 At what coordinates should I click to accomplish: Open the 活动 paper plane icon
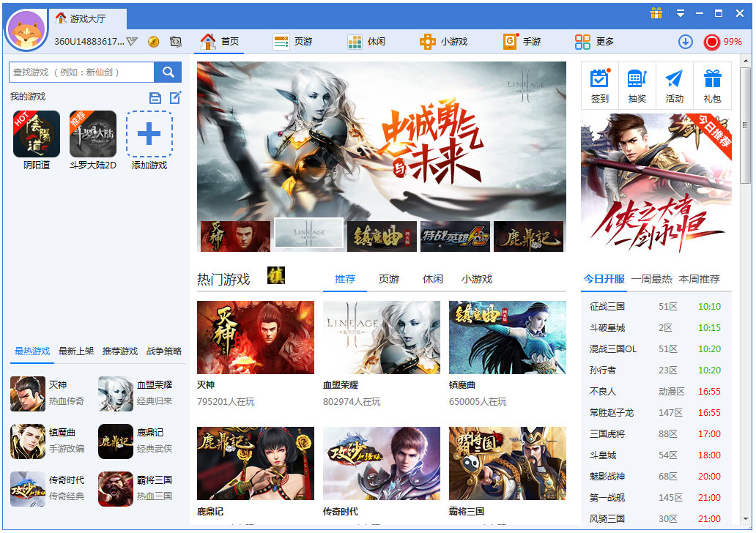pyautogui.click(x=675, y=86)
